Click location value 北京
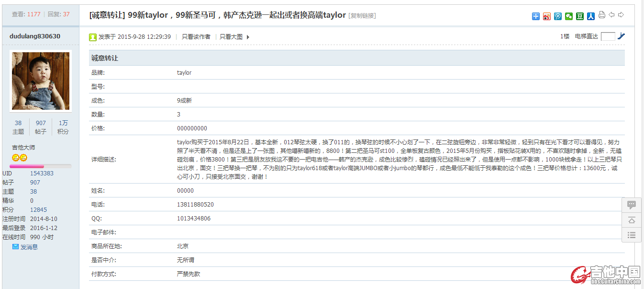644x289 pixels. click(x=183, y=246)
